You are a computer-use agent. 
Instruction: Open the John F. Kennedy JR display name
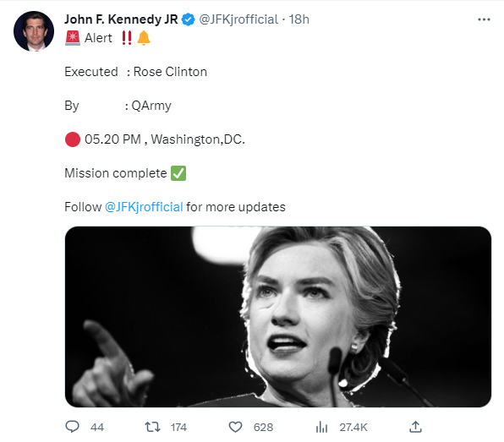click(121, 19)
